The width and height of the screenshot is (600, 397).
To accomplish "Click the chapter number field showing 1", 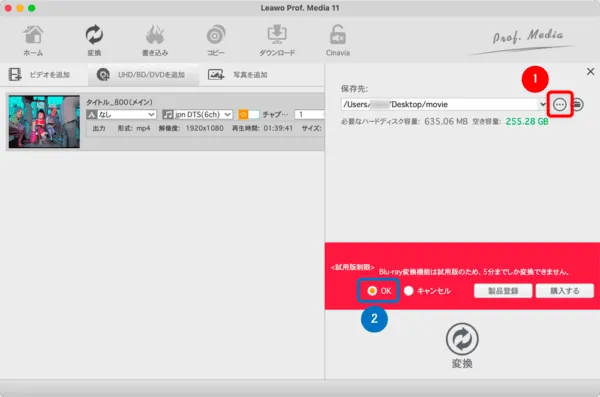I will (309, 114).
